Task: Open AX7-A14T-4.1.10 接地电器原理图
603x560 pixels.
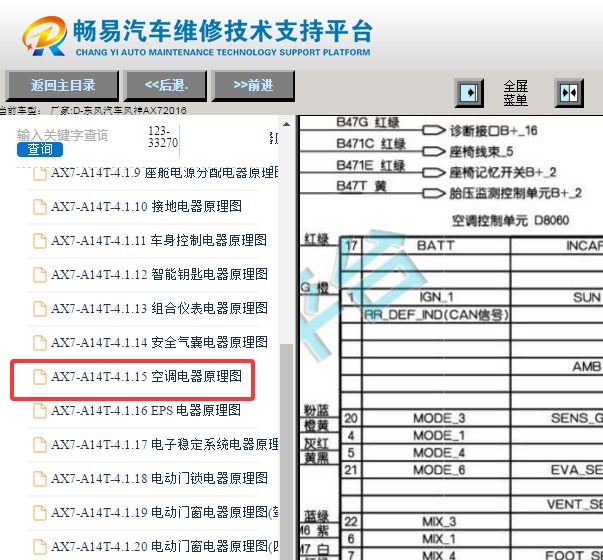Action: (146, 207)
